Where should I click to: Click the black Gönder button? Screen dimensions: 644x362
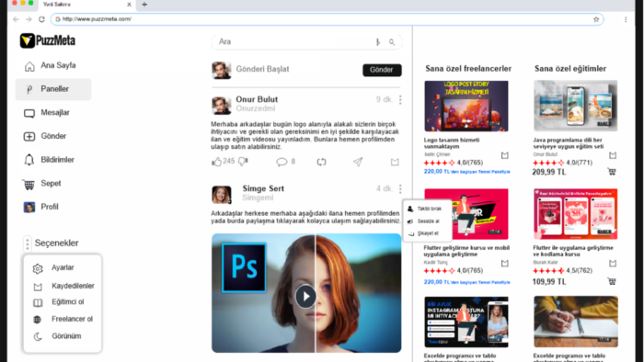382,70
